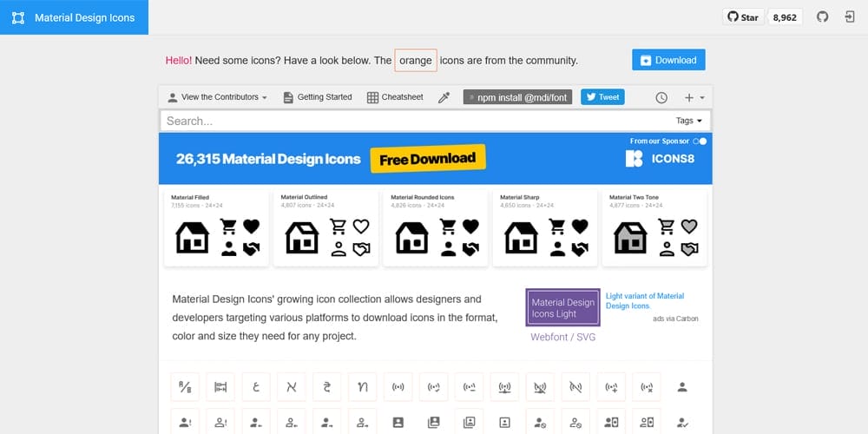Toggle the From our Sponsor switch
The height and width of the screenshot is (434, 868).
click(x=700, y=141)
